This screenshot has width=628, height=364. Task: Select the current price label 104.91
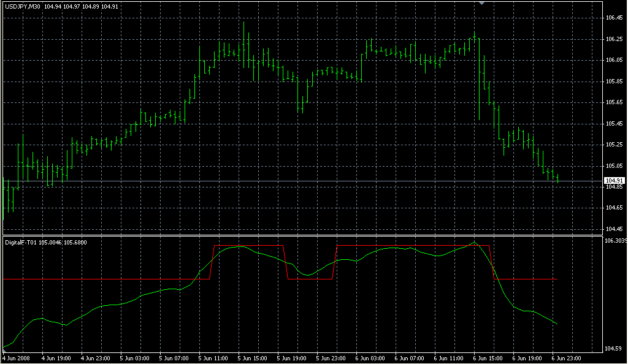click(x=614, y=180)
